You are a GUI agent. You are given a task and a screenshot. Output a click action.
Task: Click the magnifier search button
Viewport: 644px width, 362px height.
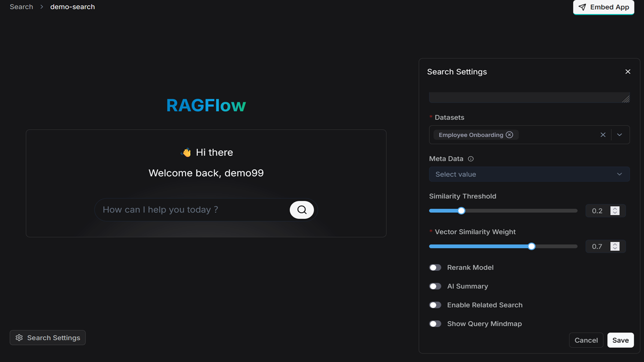[x=302, y=210]
